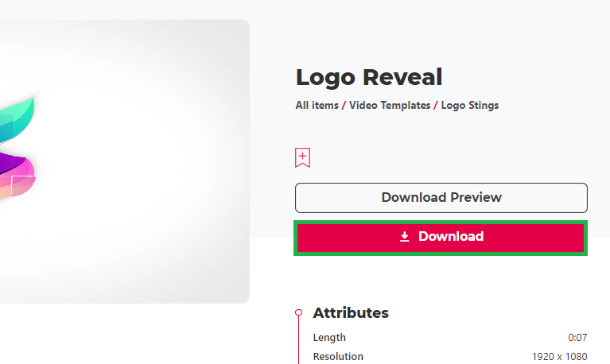Click the slash separator after All items
The height and width of the screenshot is (364, 610).
344,106
